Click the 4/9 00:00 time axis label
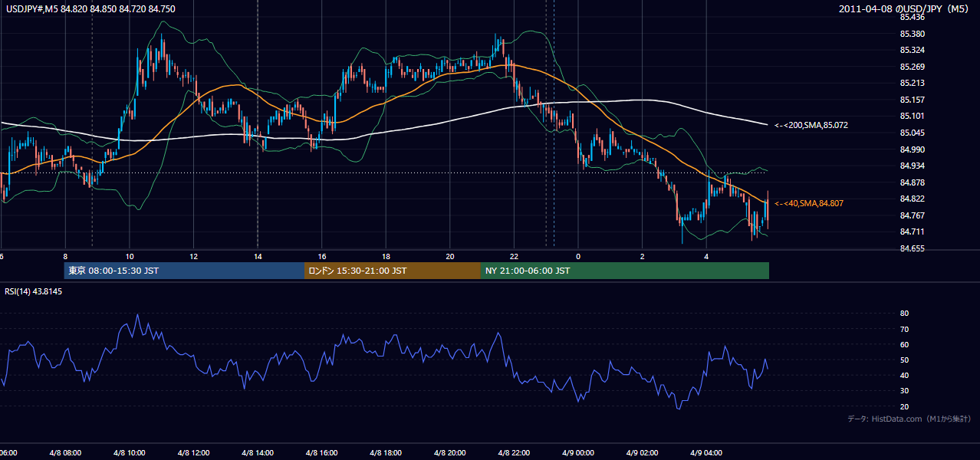Viewport: 980px width, 460px height. [x=578, y=452]
